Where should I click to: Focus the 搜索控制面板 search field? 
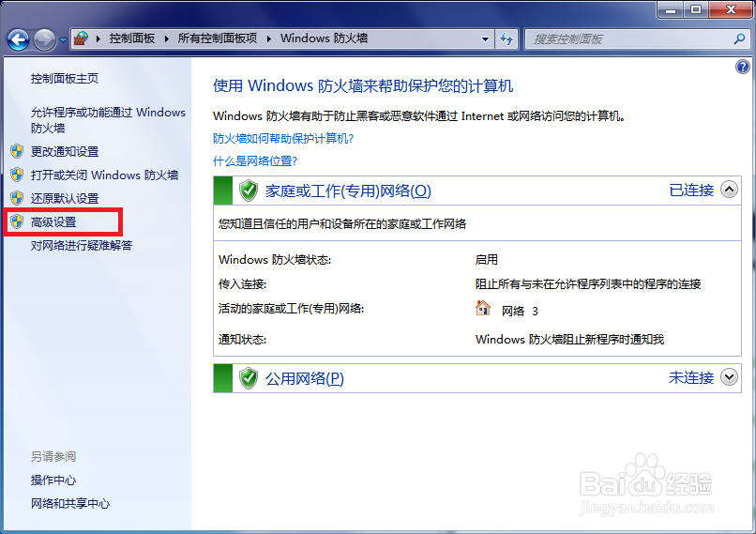(x=637, y=39)
